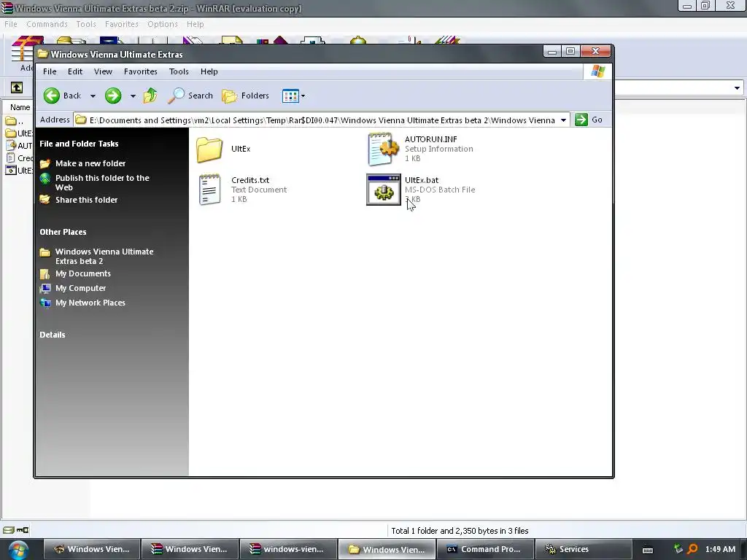
Task: Select the AUTORUN.INF file icon
Action: tap(384, 149)
